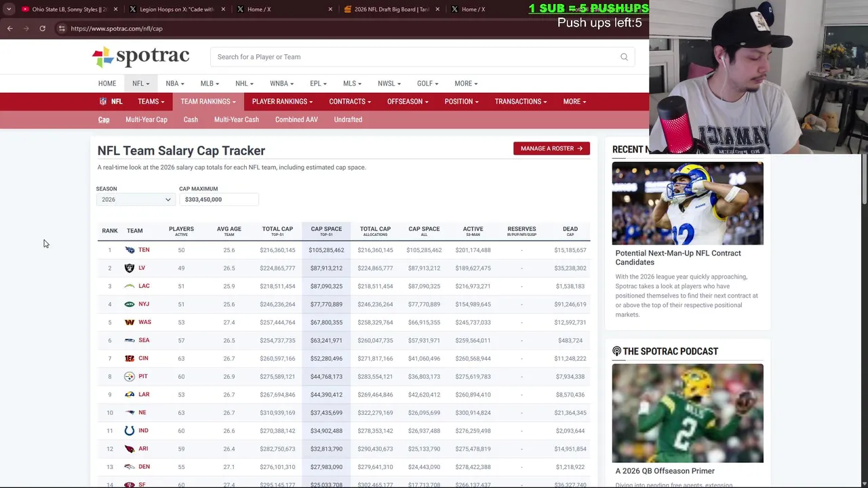Sort by Total Cap Top-51 header

click(277, 231)
